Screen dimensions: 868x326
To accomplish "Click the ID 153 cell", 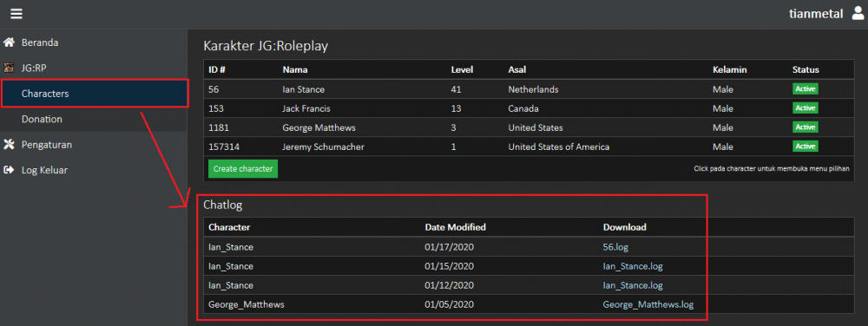I will tap(216, 108).
